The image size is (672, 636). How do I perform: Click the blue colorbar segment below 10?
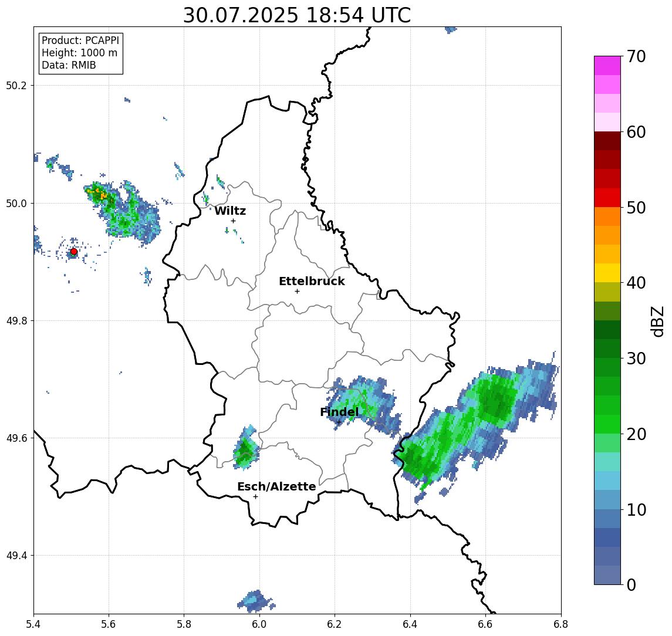pyautogui.click(x=607, y=518)
